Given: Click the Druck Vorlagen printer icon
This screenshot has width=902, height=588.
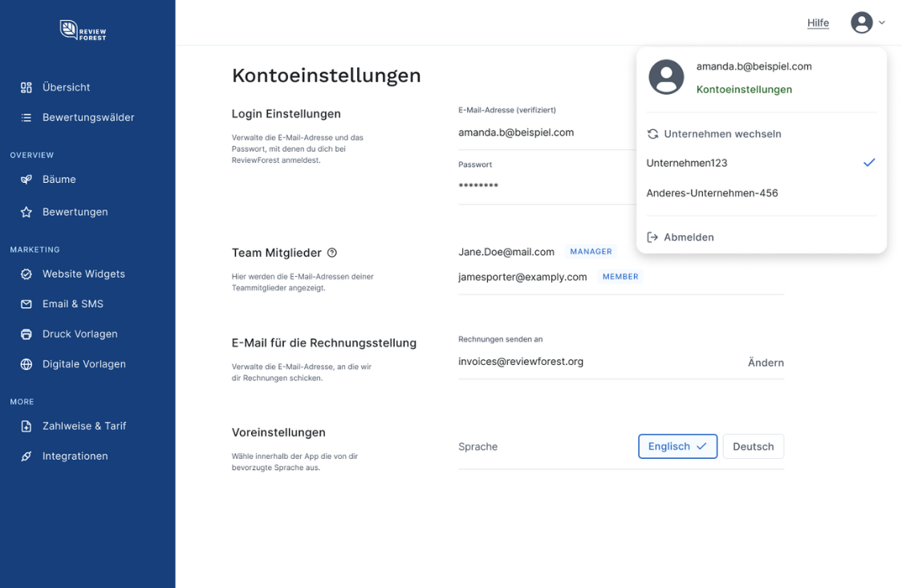Looking at the screenshot, I should [x=26, y=335].
